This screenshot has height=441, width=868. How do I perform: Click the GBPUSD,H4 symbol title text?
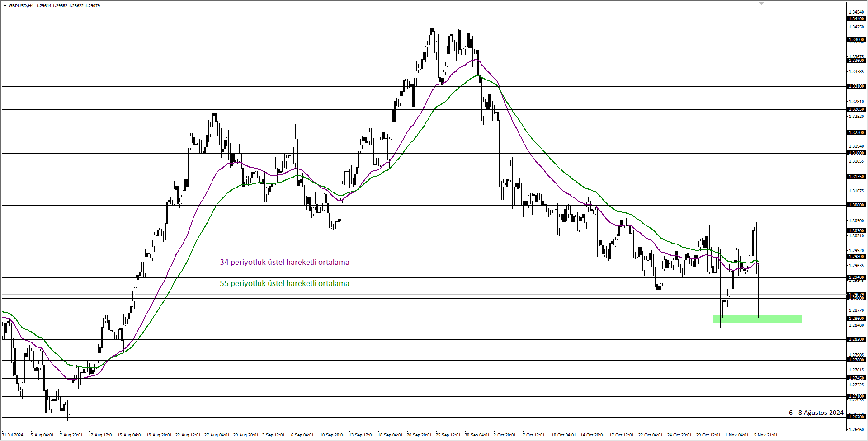(21, 6)
